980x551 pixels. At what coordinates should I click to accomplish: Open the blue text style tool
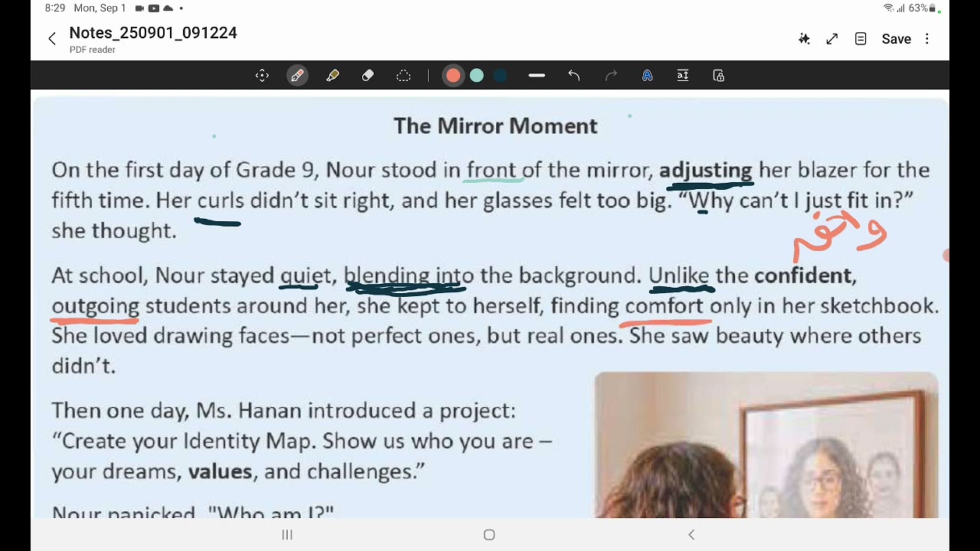647,76
